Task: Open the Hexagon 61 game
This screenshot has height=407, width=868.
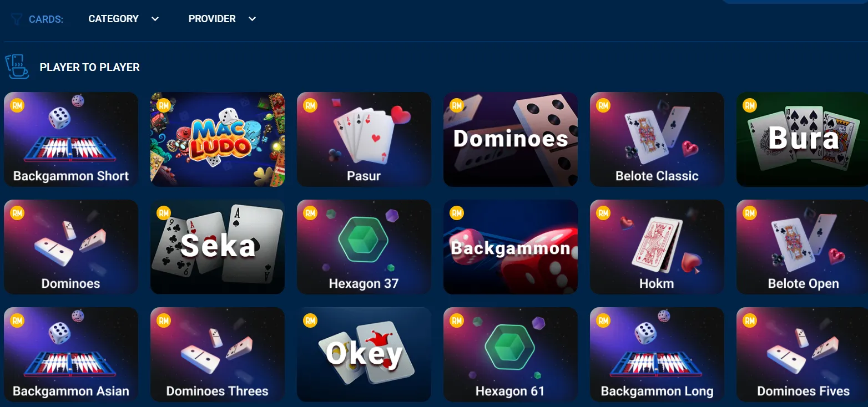Action: (511, 354)
